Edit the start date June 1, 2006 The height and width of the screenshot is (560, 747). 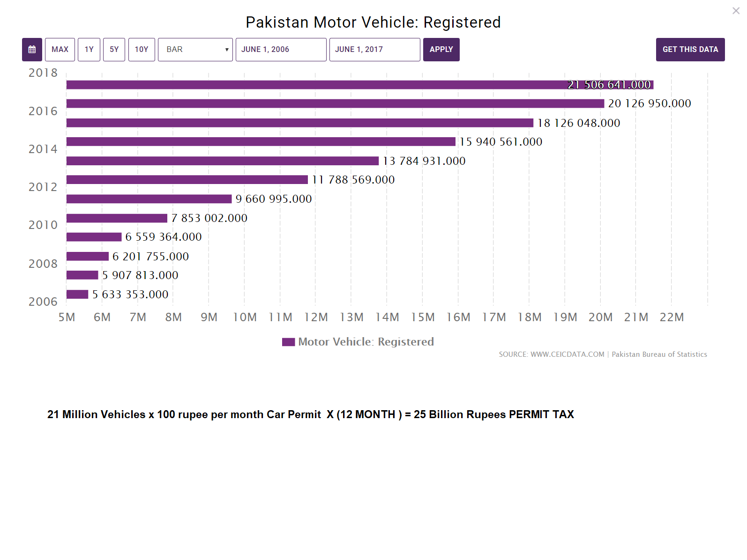tap(281, 50)
